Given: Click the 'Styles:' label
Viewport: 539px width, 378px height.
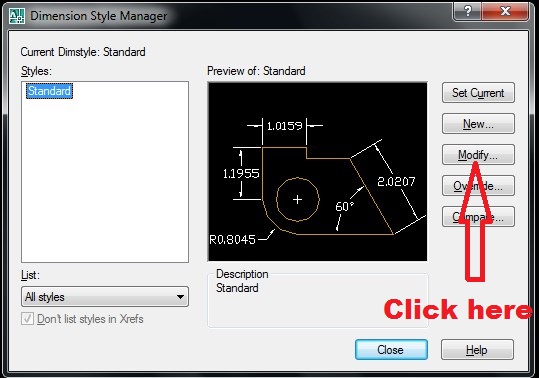Looking at the screenshot, I should [36, 71].
